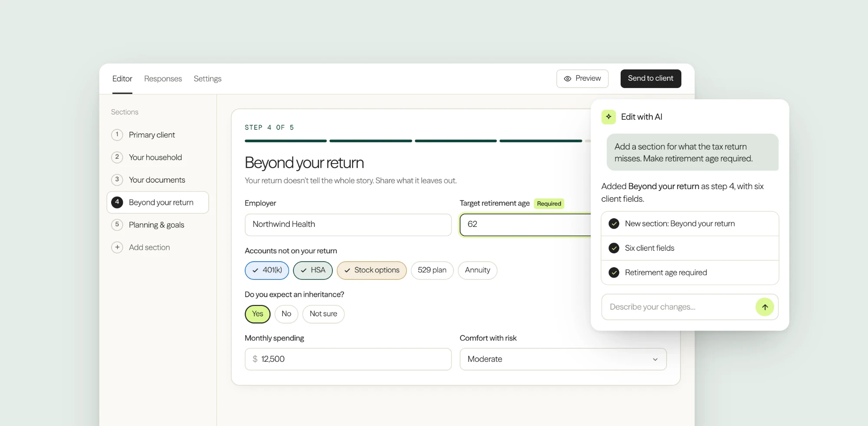Screen dimensions: 868x426
Task: Switch to the Editor tab
Action: 122,79
